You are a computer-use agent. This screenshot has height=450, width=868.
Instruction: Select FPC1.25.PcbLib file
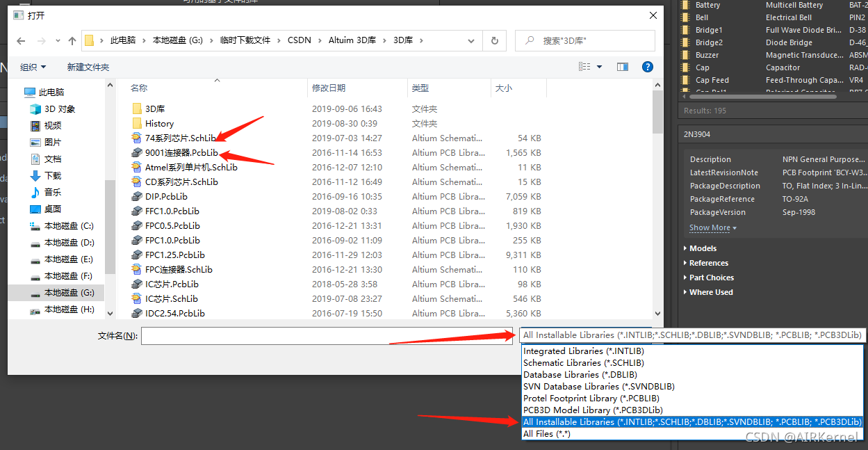pos(175,255)
